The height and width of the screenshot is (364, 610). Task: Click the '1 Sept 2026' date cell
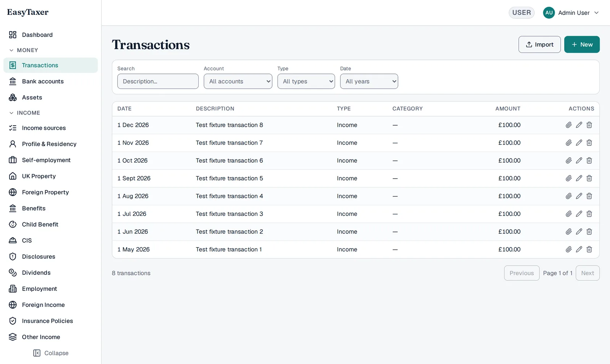[134, 178]
